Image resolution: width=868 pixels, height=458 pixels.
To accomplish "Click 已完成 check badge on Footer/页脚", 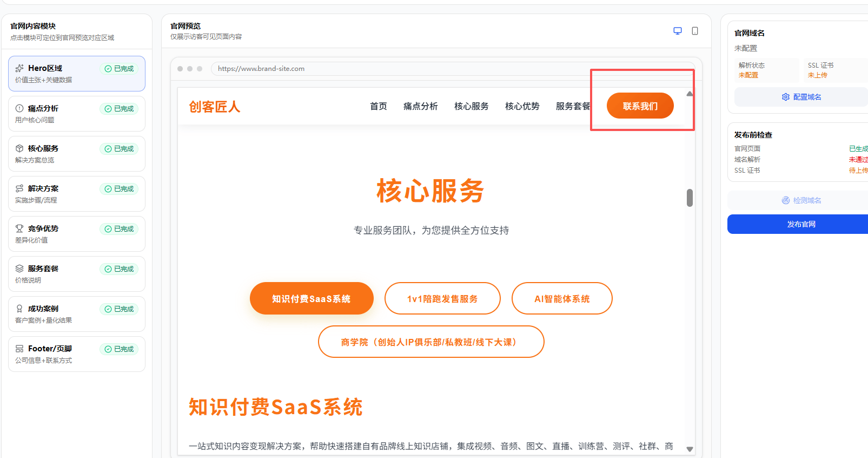I will click(x=119, y=349).
